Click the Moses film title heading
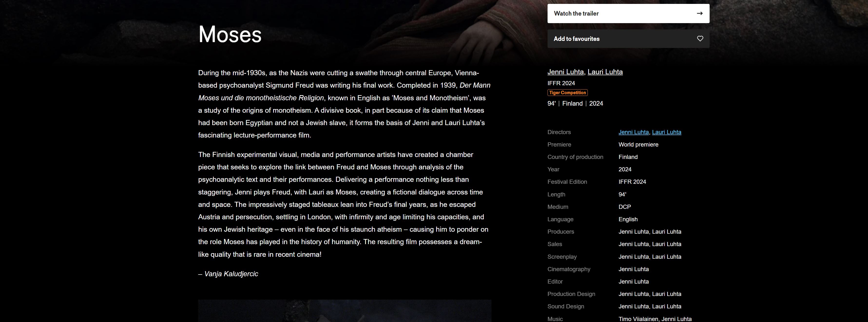868x322 pixels. (230, 34)
